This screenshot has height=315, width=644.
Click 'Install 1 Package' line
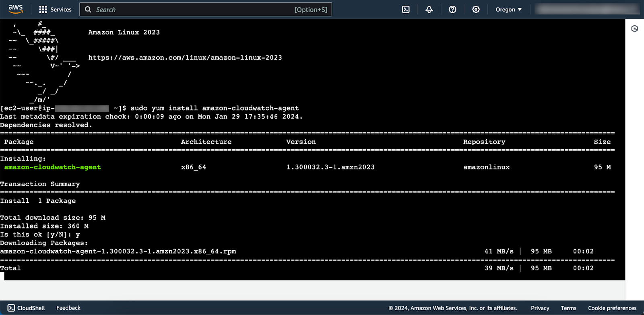pyautogui.click(x=38, y=201)
